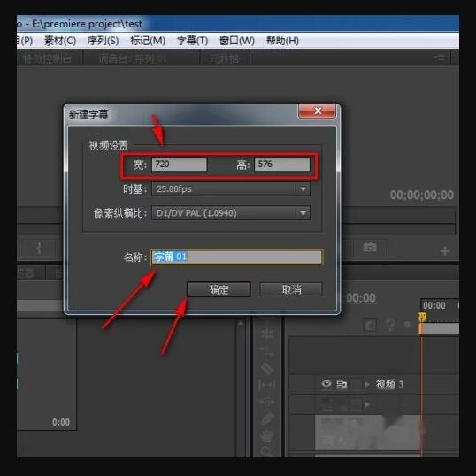Open the 序列(S) menu
The image size is (476, 476).
pos(103,41)
